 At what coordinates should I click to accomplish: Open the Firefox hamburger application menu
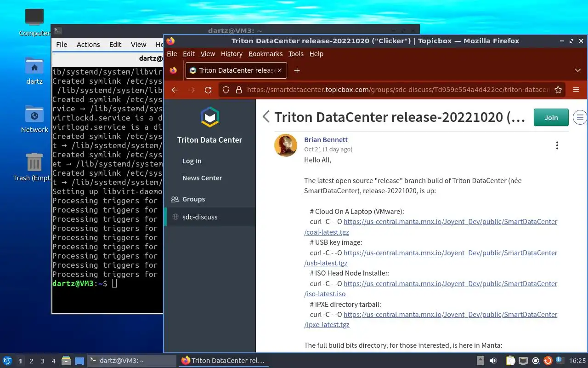[576, 90]
